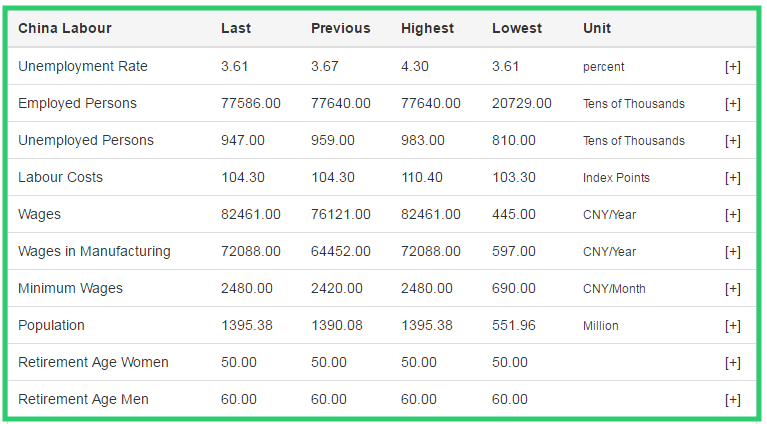This screenshot has width=767, height=424.
Task: Click the Population indicator link
Action: click(x=51, y=325)
